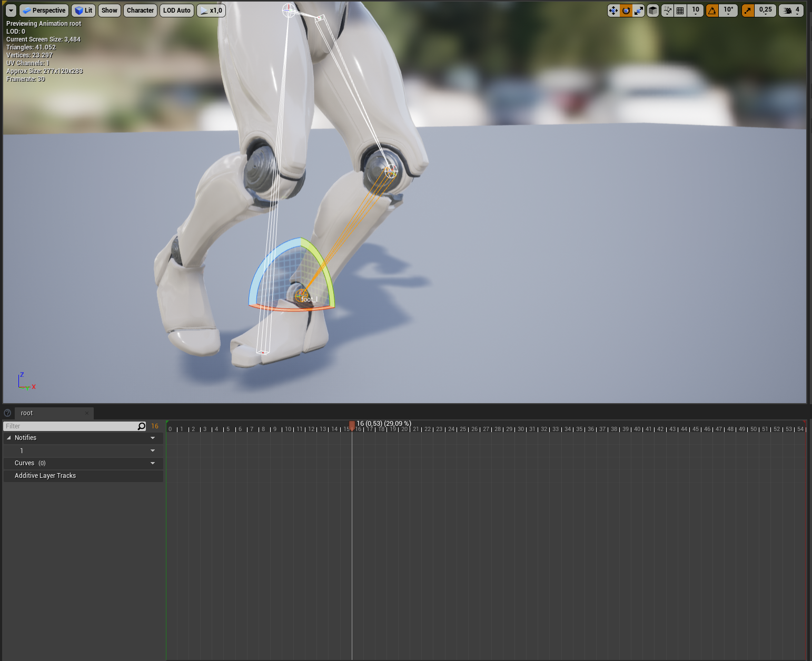Screen dimensions: 812x661
Task: Open the Show menu
Action: click(109, 10)
